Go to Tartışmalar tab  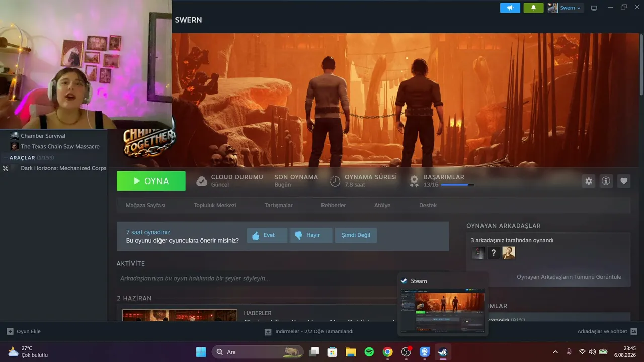(278, 205)
